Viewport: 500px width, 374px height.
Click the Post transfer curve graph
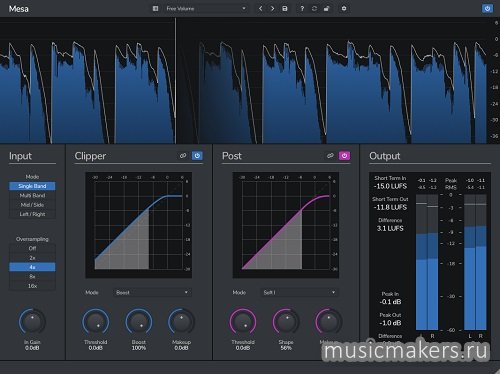pyautogui.click(x=286, y=225)
